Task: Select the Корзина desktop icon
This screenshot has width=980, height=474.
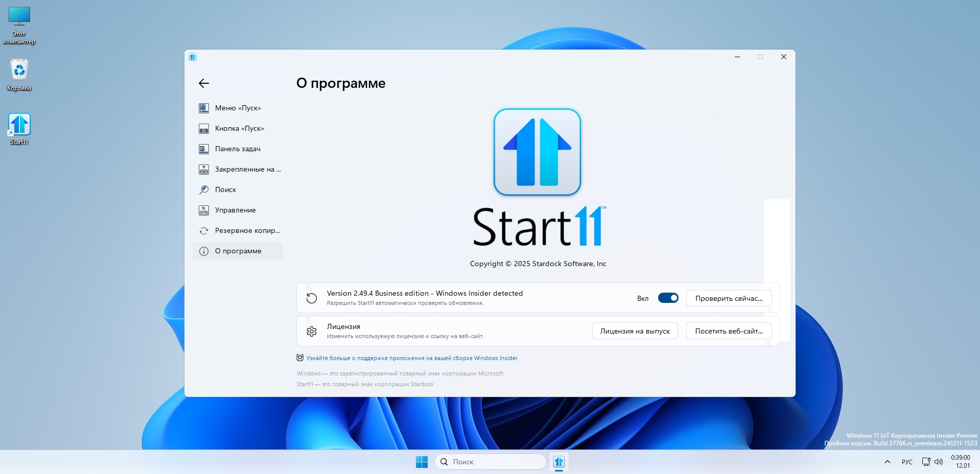Action: pos(19,75)
